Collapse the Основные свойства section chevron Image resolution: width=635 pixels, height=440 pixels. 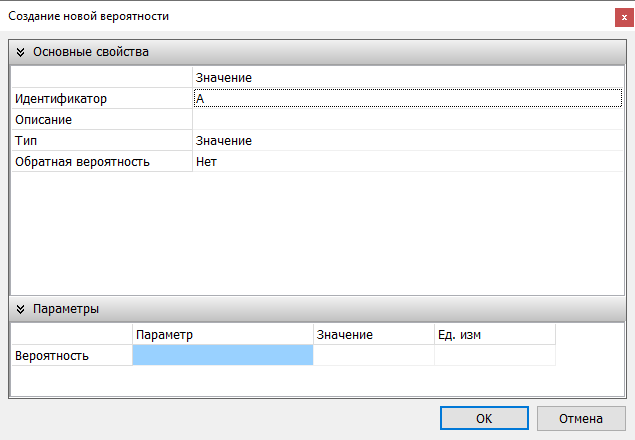(x=20, y=51)
